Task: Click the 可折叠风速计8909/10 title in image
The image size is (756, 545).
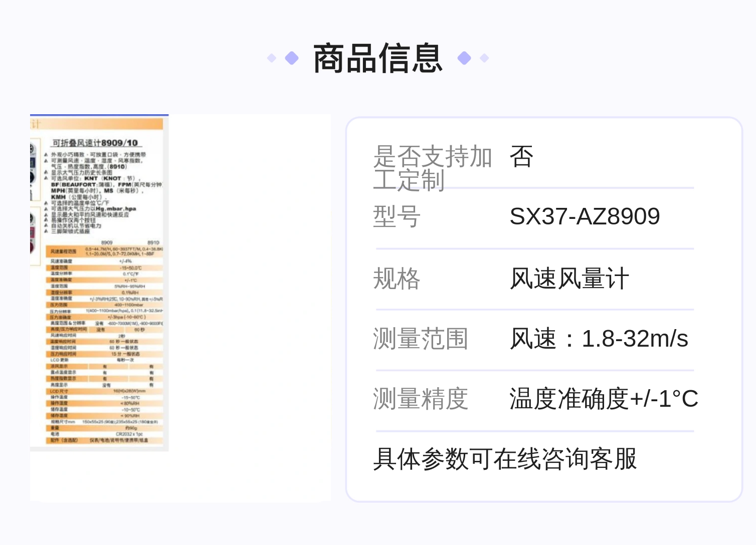Action: tap(95, 143)
